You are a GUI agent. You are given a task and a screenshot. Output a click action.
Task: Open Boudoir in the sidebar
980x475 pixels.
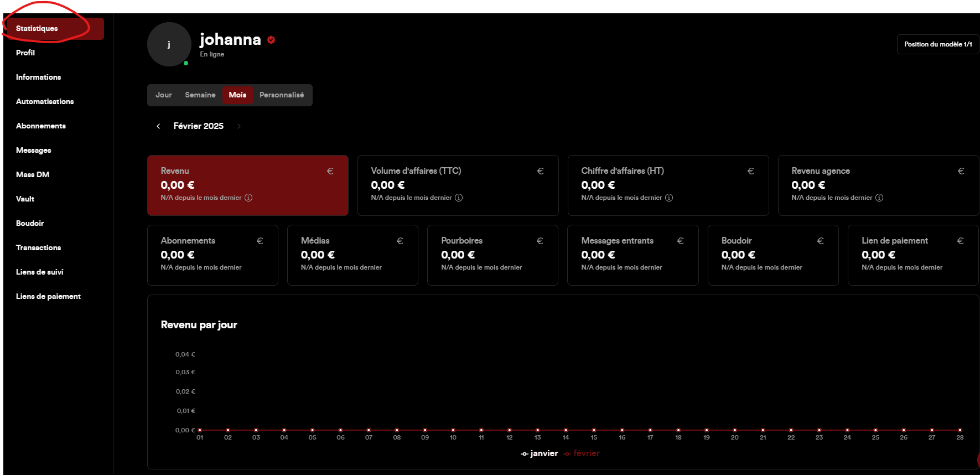[x=30, y=223]
